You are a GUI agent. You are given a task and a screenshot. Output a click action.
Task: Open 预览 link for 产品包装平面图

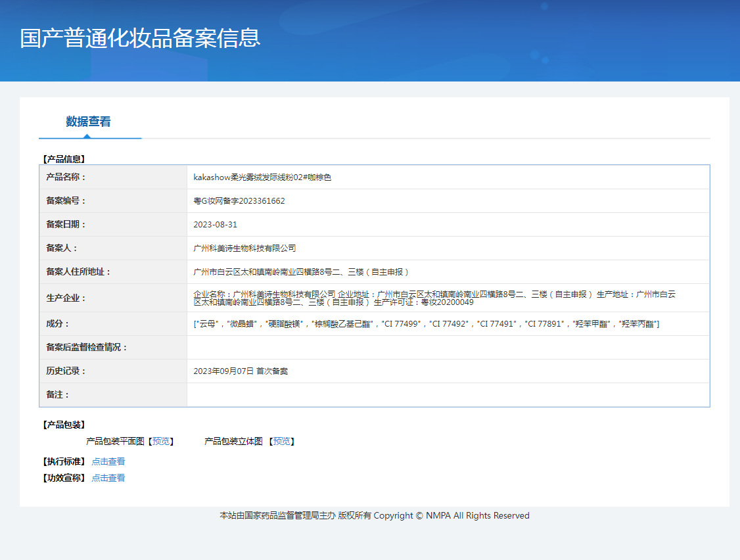160,442
